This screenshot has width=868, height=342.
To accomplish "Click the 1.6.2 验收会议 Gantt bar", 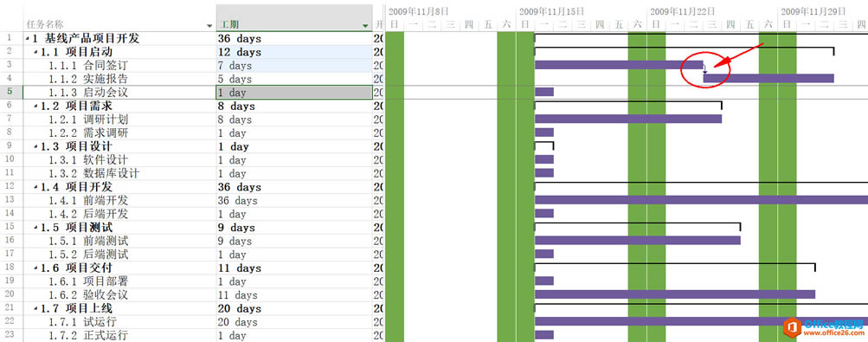I will point(675,294).
